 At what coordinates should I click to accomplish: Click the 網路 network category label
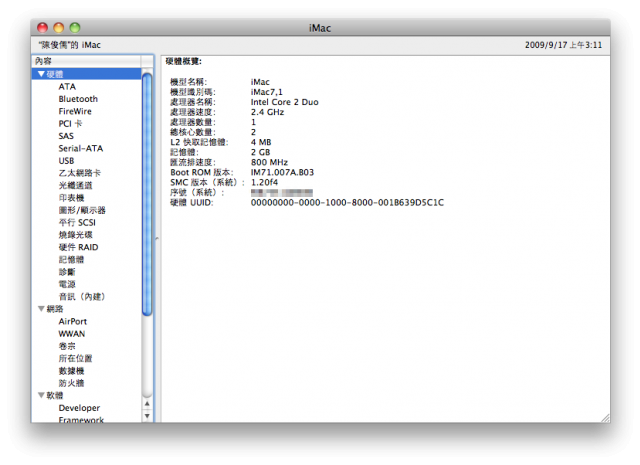(55, 309)
